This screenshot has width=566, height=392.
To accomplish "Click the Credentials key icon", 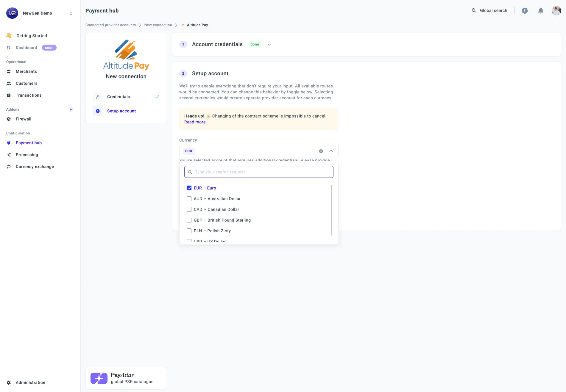I will [98, 97].
